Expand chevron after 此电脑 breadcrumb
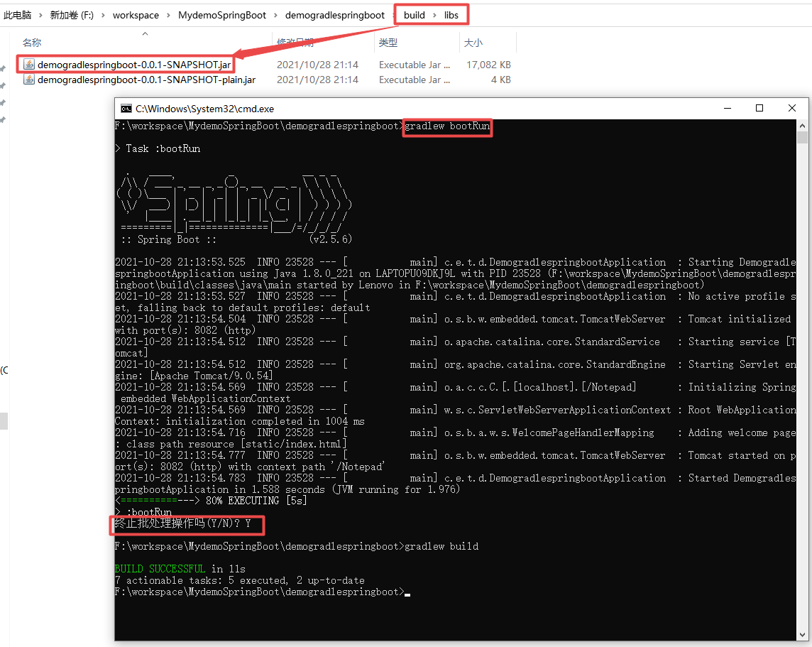Image resolution: width=812 pixels, height=647 pixels. click(40, 15)
